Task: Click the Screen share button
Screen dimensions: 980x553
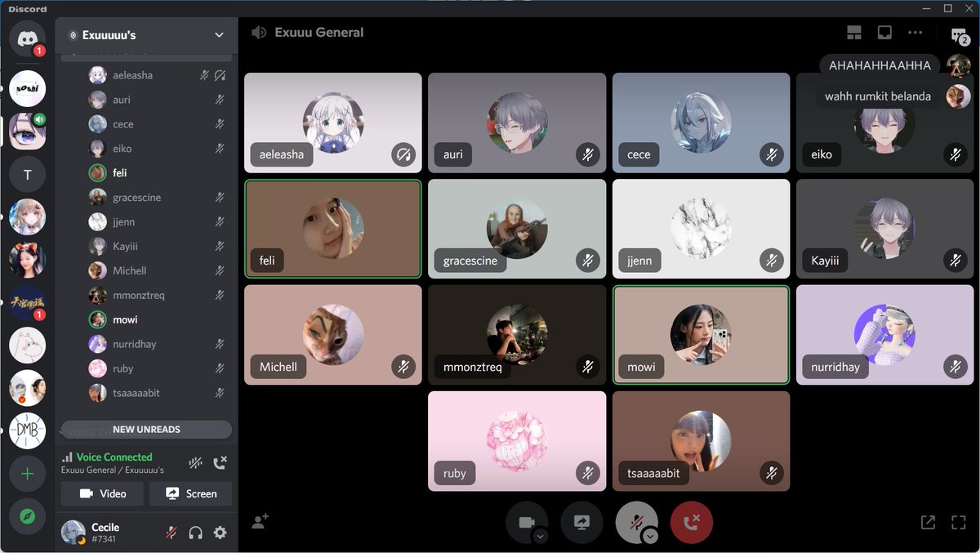Action: (x=191, y=493)
